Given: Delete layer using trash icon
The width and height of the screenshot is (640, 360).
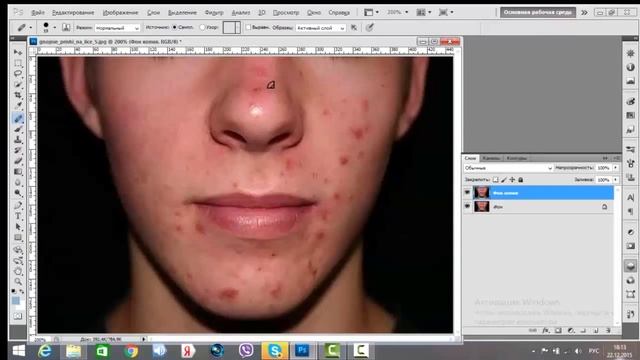Looking at the screenshot, I should pyautogui.click(x=608, y=331).
